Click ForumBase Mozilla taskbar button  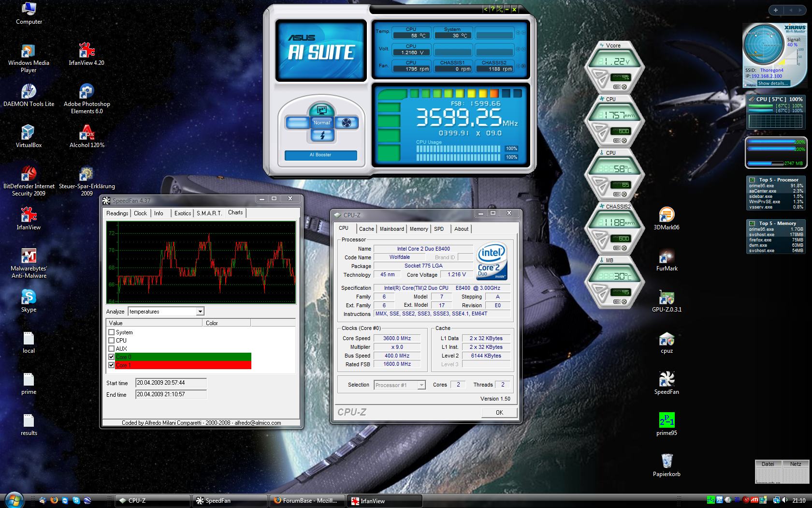pos(308,501)
